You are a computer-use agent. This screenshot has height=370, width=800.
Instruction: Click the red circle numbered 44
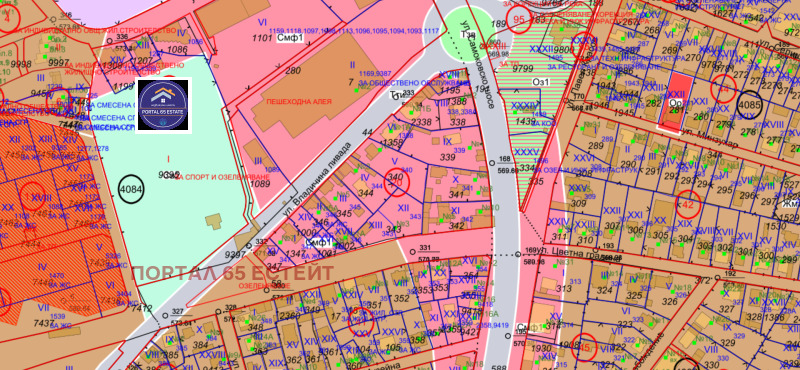tap(723, 88)
